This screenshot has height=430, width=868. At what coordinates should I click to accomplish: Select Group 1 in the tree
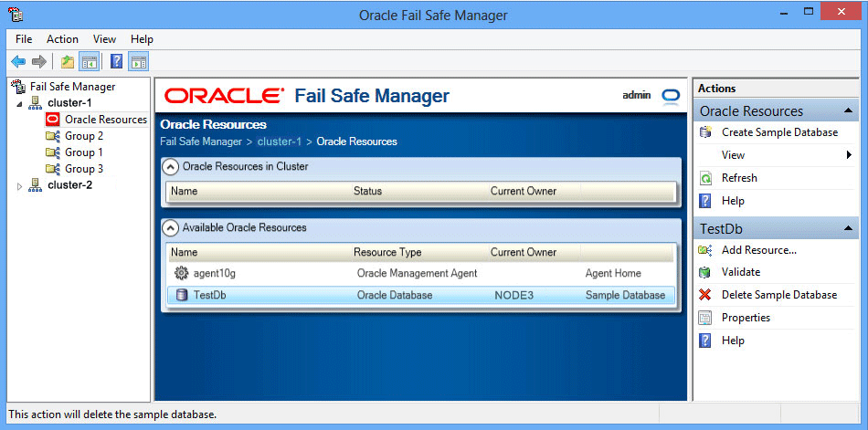84,152
